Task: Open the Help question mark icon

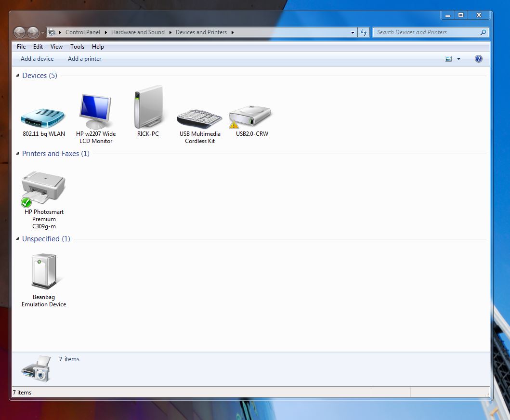Action: 478,58
